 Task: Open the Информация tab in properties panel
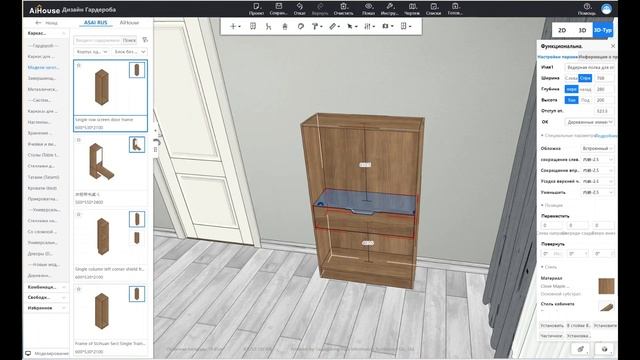[597, 57]
